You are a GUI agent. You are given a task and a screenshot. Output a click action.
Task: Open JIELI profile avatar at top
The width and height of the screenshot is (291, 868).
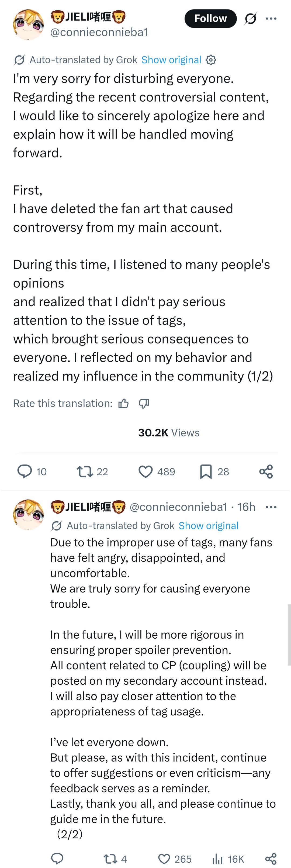pos(28,25)
